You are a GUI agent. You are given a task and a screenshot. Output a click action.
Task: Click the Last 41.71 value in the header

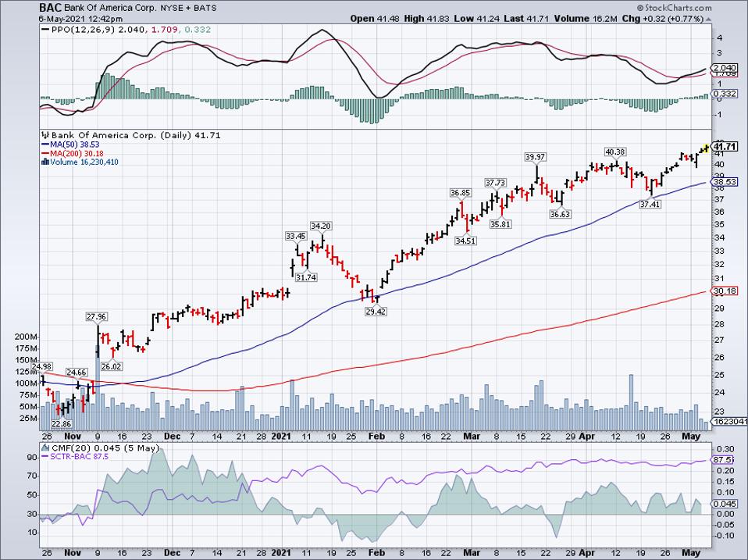point(526,19)
